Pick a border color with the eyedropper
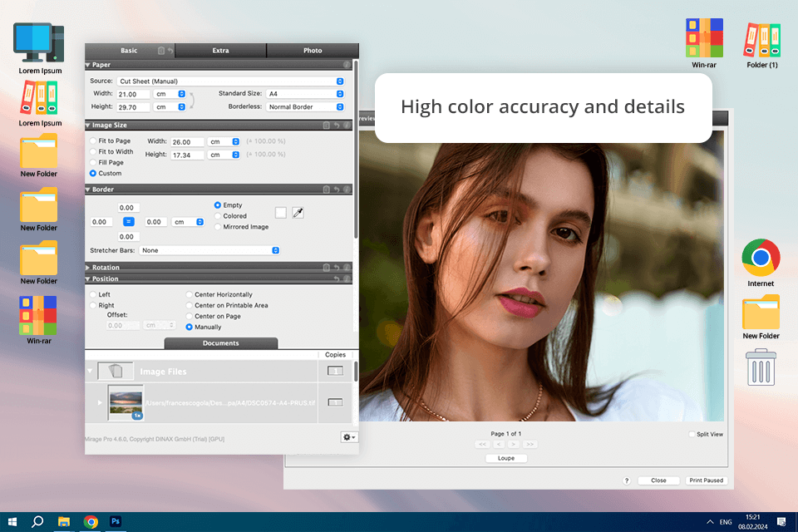The height and width of the screenshot is (532, 798). coord(298,213)
